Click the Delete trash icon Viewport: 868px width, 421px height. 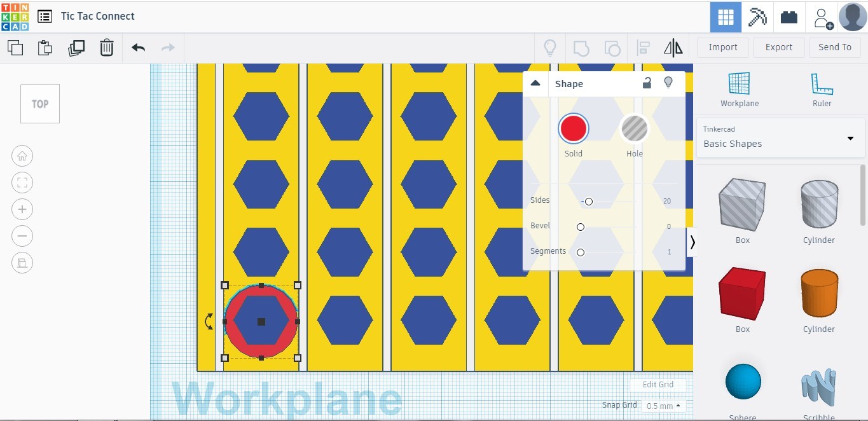point(106,47)
